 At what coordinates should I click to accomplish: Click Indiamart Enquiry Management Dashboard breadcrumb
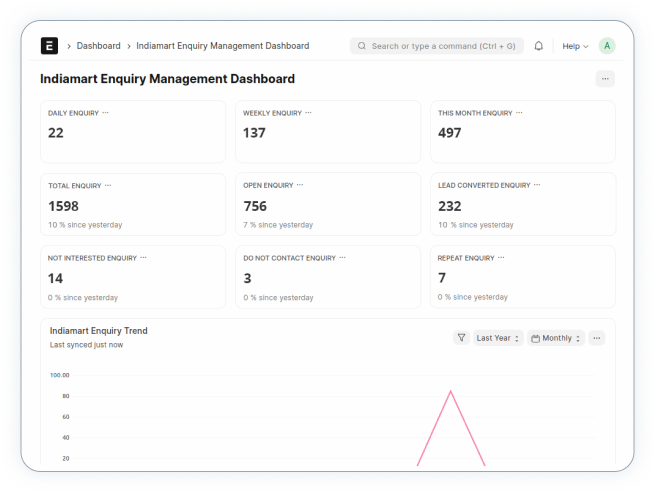pos(223,46)
